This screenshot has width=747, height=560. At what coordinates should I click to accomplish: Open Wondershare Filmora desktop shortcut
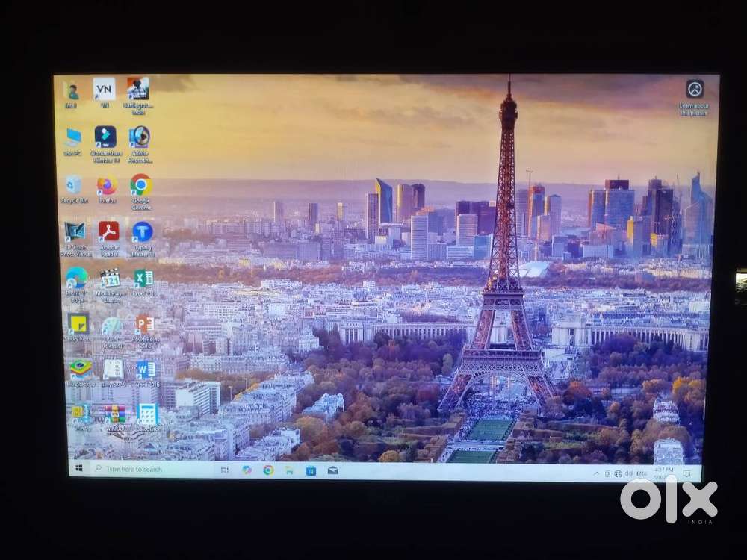coord(105,137)
